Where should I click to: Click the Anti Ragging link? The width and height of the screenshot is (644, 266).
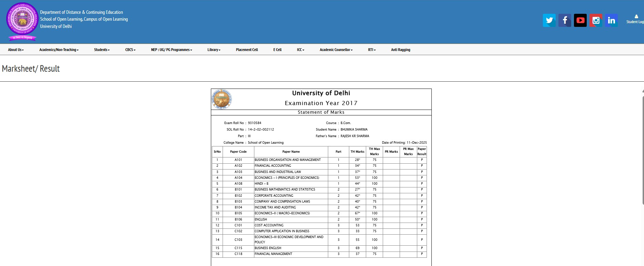400,50
